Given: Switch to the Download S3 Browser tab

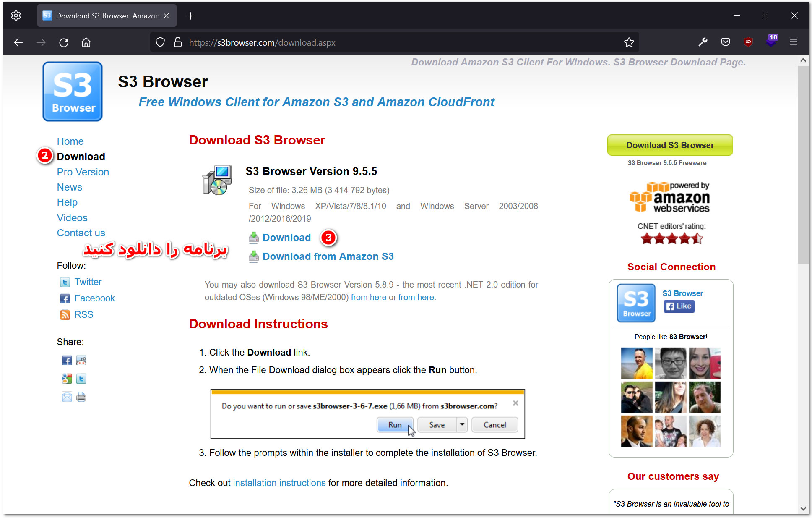Looking at the screenshot, I should coord(103,16).
